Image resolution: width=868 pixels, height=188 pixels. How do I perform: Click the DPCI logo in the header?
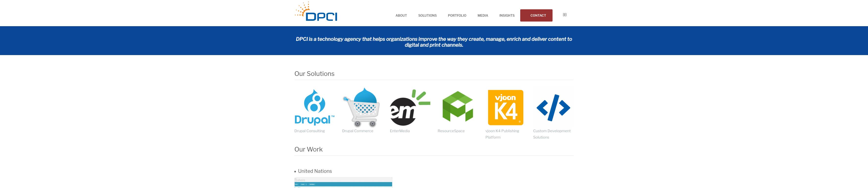316,12
